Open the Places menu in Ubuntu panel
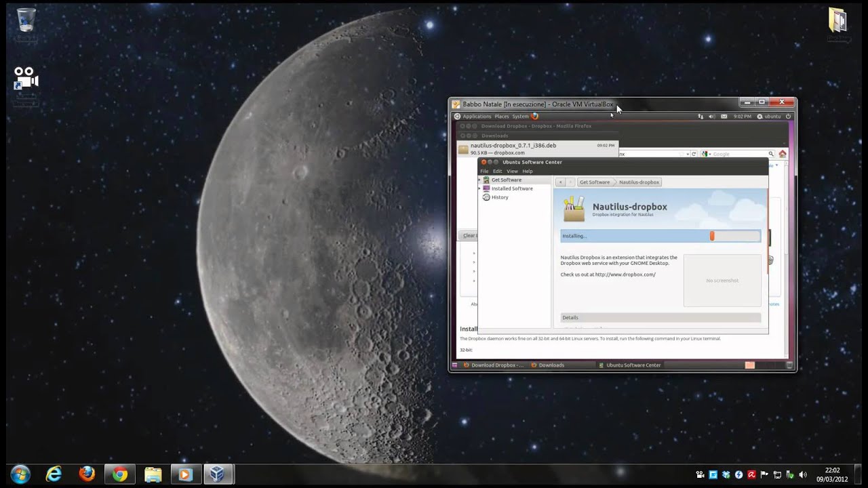Screen dimensions: 868x488 tap(501, 117)
